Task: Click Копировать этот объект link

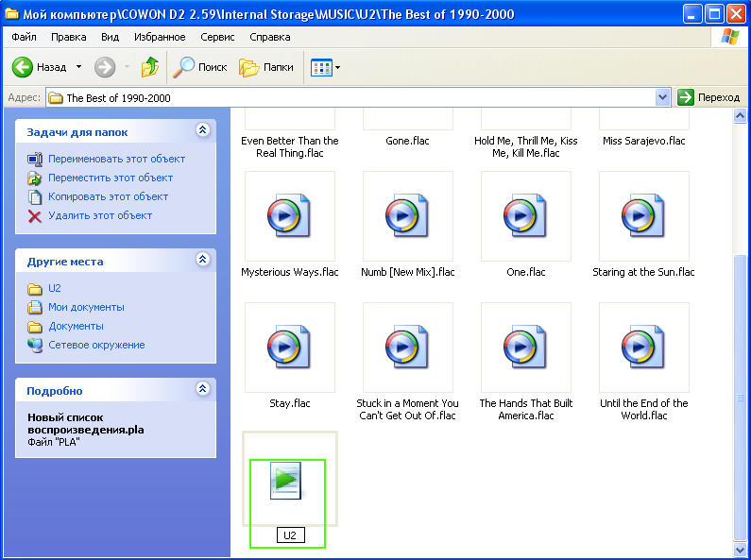Action: click(x=109, y=196)
